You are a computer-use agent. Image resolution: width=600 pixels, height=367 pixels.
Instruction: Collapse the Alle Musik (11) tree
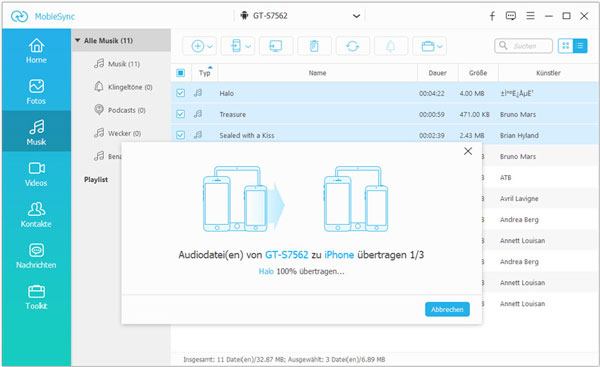(x=78, y=40)
